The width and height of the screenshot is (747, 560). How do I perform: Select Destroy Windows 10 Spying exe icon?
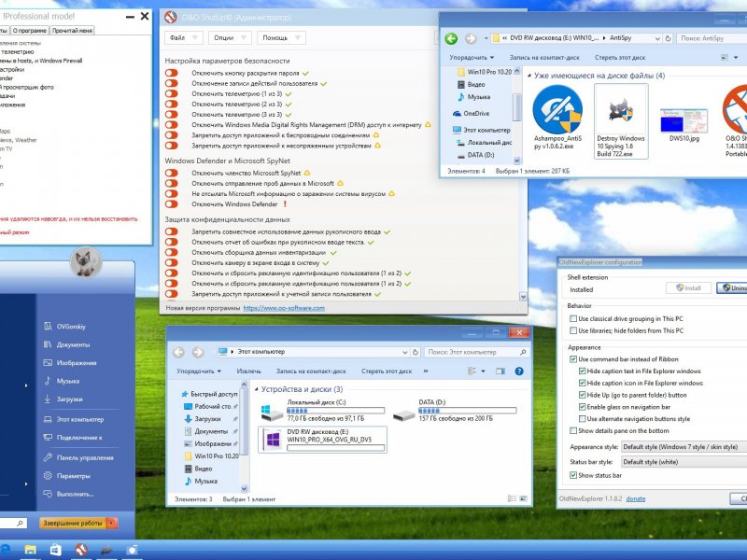click(621, 110)
